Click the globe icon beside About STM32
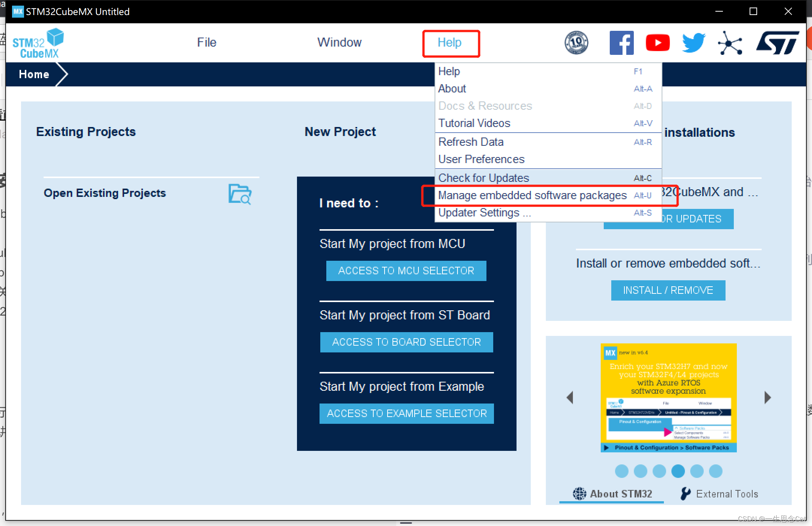Viewport: 812px width, 526px height. (x=579, y=494)
